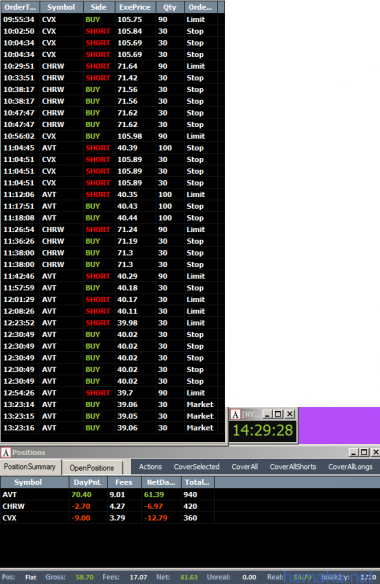Click the CoverAll button
Screen dimensions: 380x584
(245, 467)
